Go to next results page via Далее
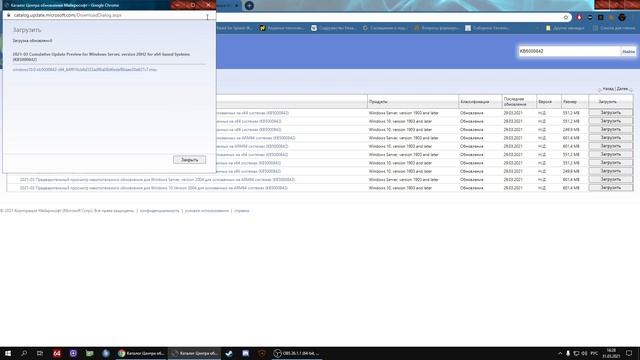640x360 pixels. point(622,89)
